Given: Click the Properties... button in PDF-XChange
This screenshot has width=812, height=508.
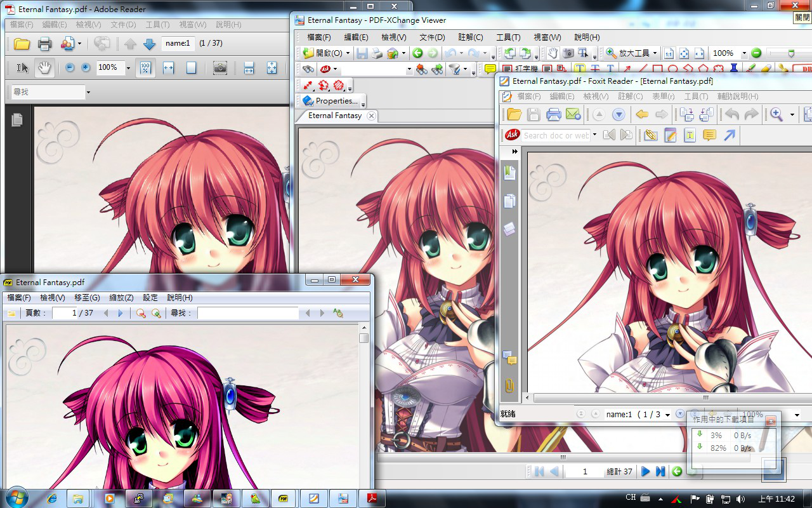Looking at the screenshot, I should tap(331, 100).
